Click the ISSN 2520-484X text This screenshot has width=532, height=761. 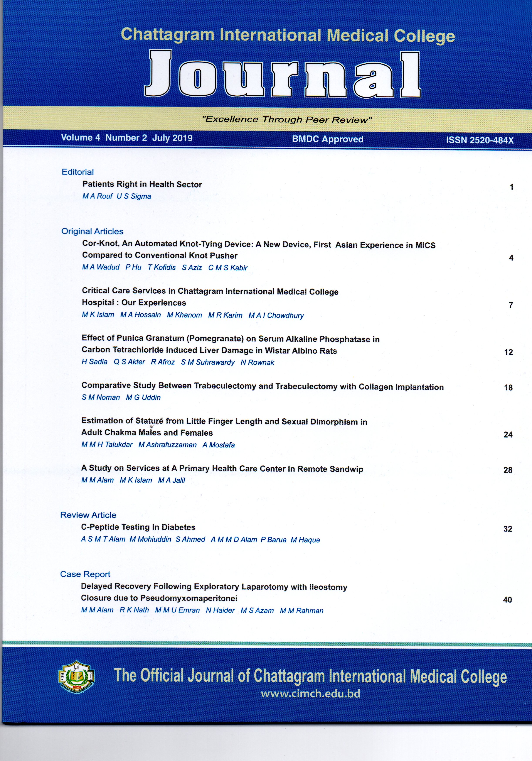point(480,140)
